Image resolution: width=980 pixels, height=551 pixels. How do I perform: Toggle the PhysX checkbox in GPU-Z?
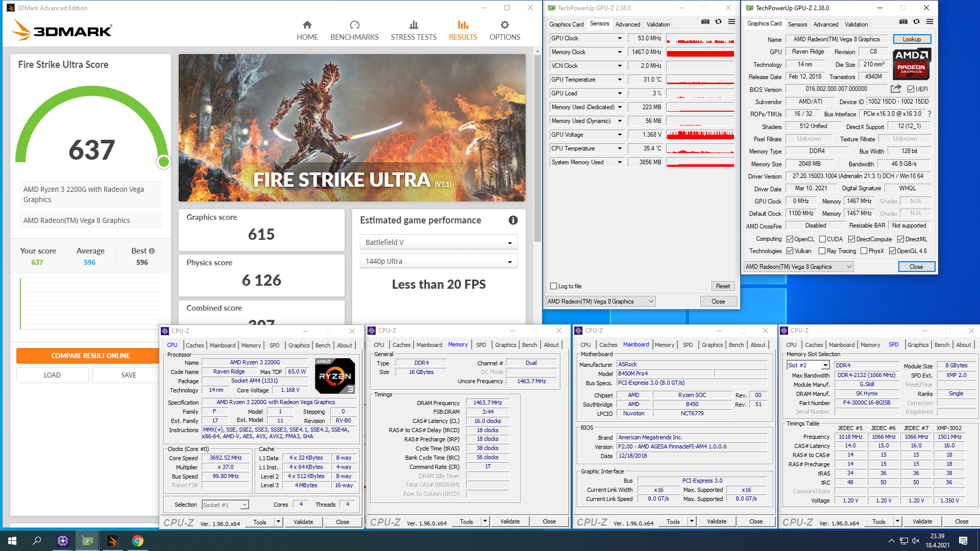[864, 251]
